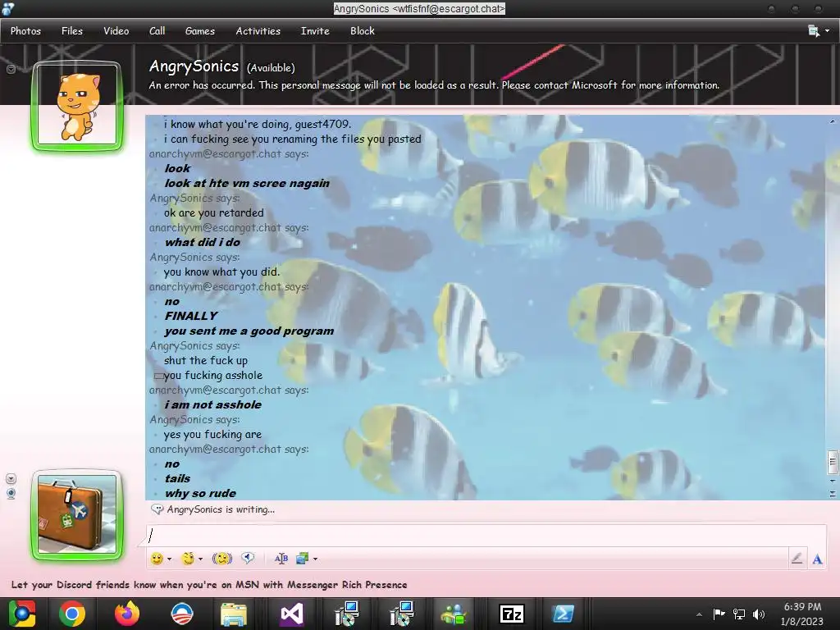Image resolution: width=840 pixels, height=630 pixels.
Task: Open the second installer taskbar icon
Action: [x=401, y=614]
